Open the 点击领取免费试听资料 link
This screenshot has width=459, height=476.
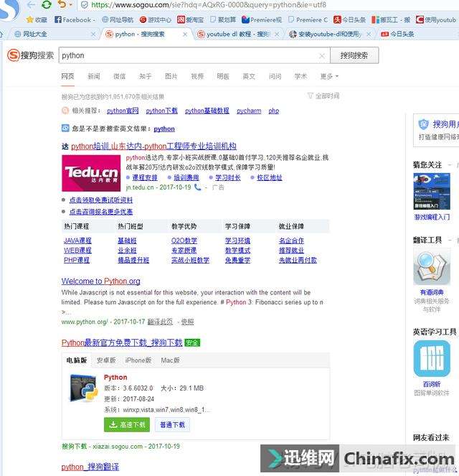click(x=101, y=200)
